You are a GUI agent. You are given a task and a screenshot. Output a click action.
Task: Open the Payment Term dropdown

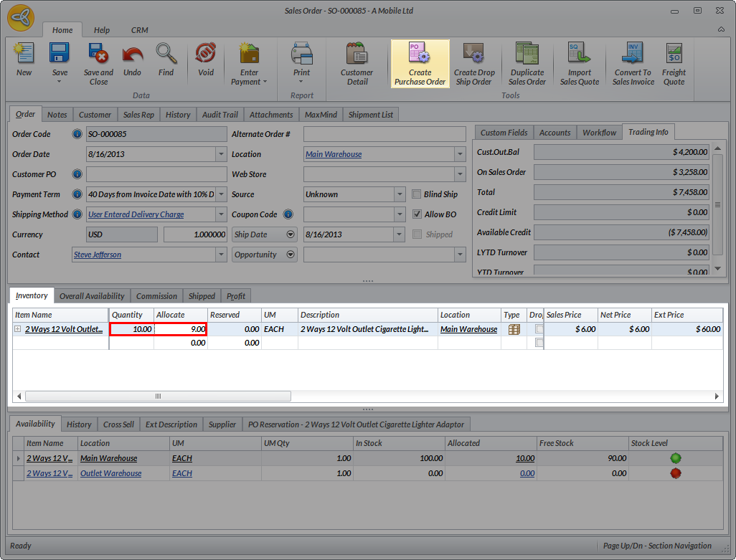pos(220,194)
